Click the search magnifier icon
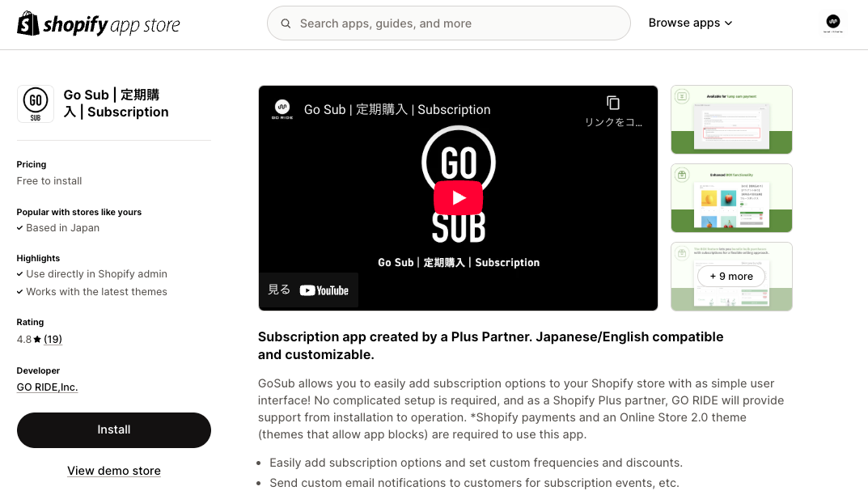The image size is (868, 495). click(286, 23)
